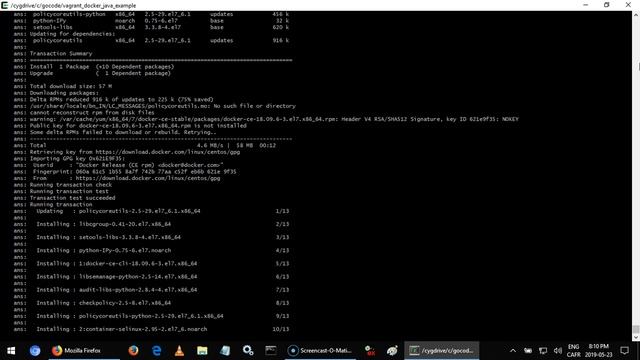Click the scrollbar up arrow

[x=636, y=15]
